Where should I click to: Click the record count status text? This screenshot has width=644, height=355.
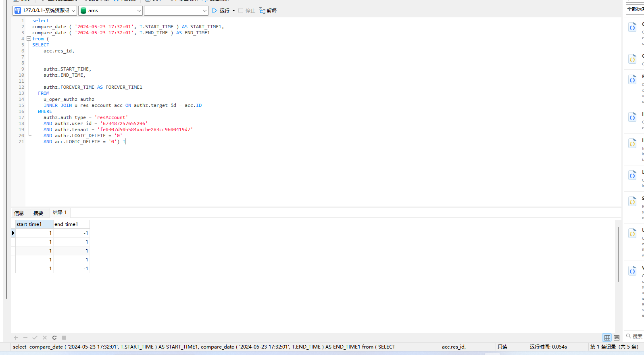[x=614, y=347]
